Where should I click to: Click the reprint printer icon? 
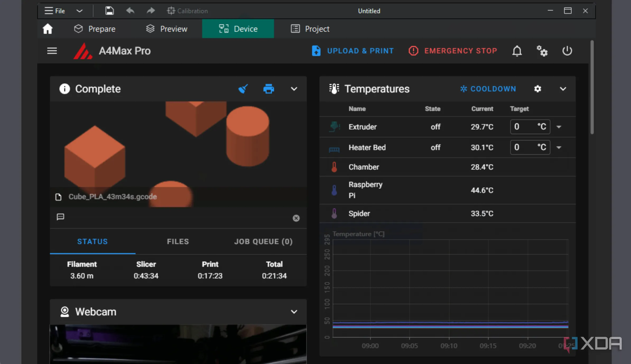coord(268,89)
